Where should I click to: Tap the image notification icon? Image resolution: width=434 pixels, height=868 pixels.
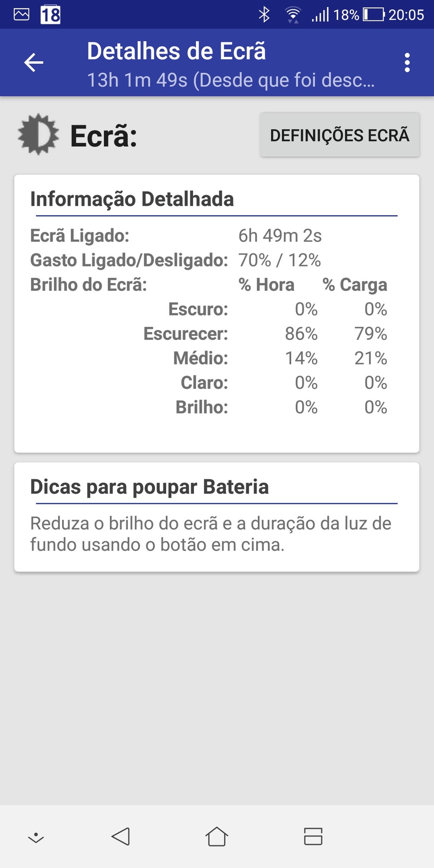21,15
